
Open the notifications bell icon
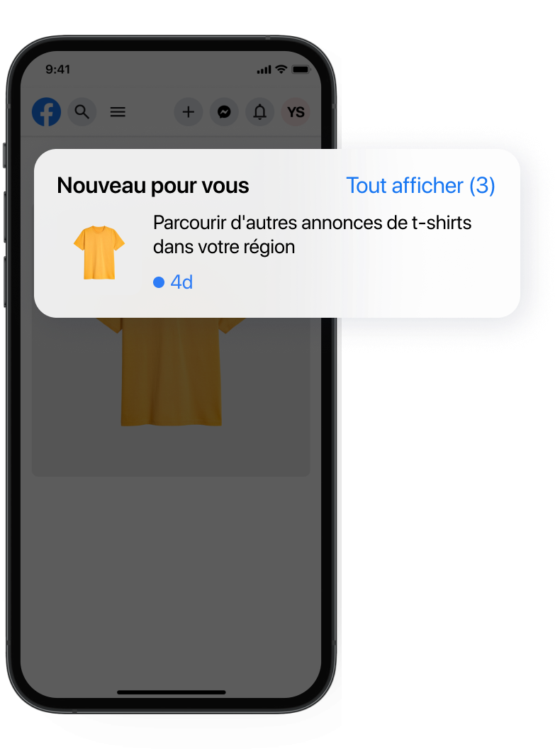tap(259, 112)
